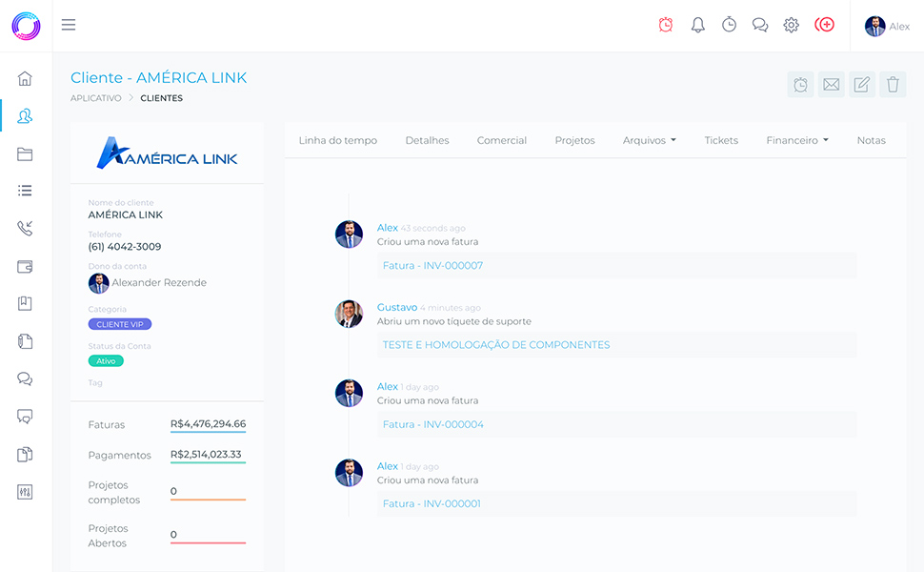Click the CLIENTES breadcrumb link
Screen dimensions: 924x572
pos(162,98)
